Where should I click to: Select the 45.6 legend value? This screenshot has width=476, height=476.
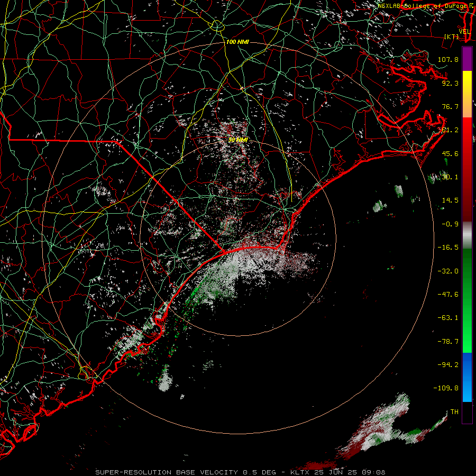pyautogui.click(x=450, y=153)
